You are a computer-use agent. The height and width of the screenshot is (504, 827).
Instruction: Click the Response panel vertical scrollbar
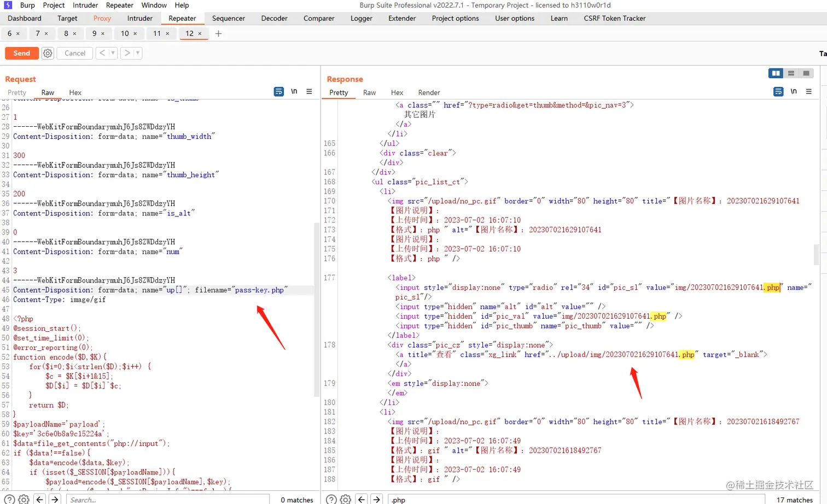pyautogui.click(x=817, y=254)
